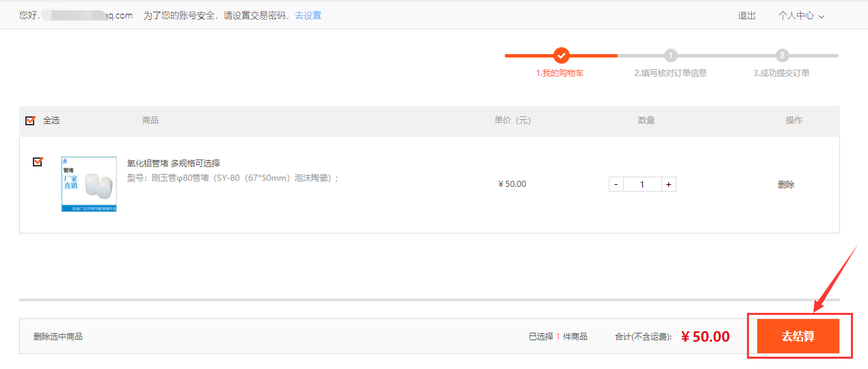Image resolution: width=868 pixels, height=369 pixels.
Task: Click the 填写核对订单信息 step label
Action: pos(670,73)
